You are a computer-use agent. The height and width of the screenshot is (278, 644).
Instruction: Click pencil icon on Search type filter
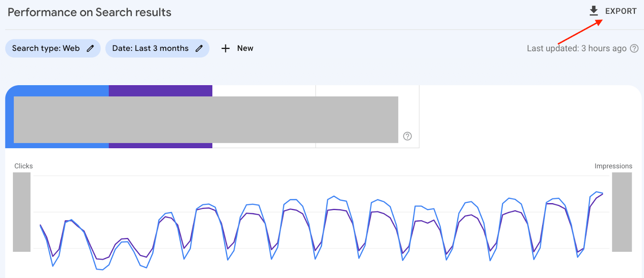(x=91, y=48)
